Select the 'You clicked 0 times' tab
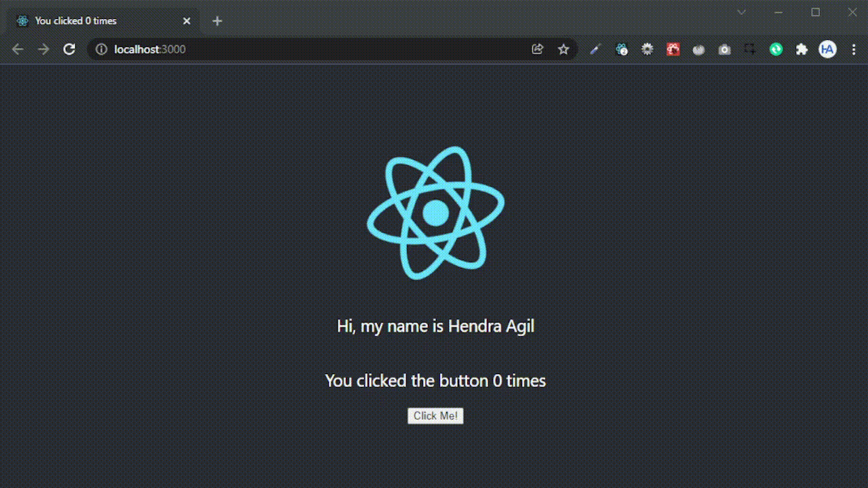 coord(95,21)
